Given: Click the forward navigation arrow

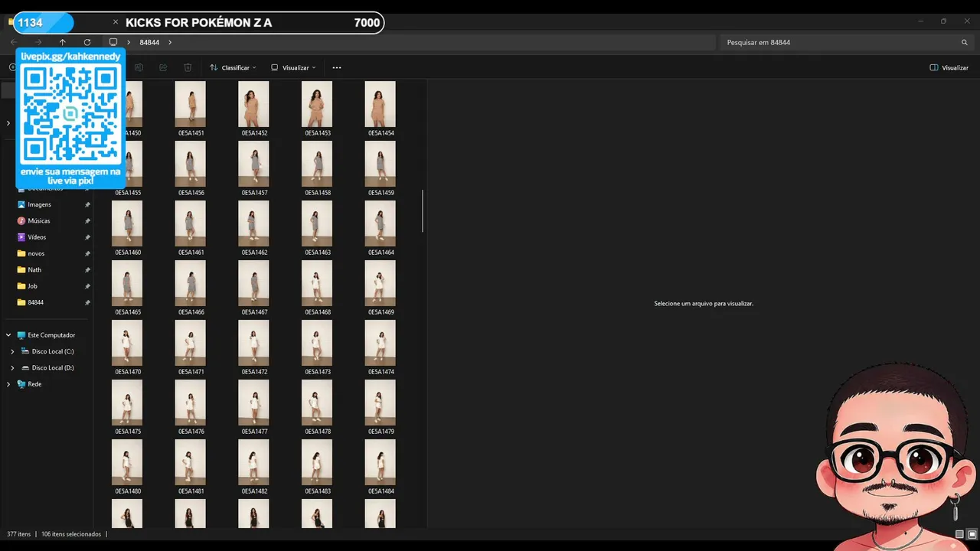Looking at the screenshot, I should [x=38, y=42].
